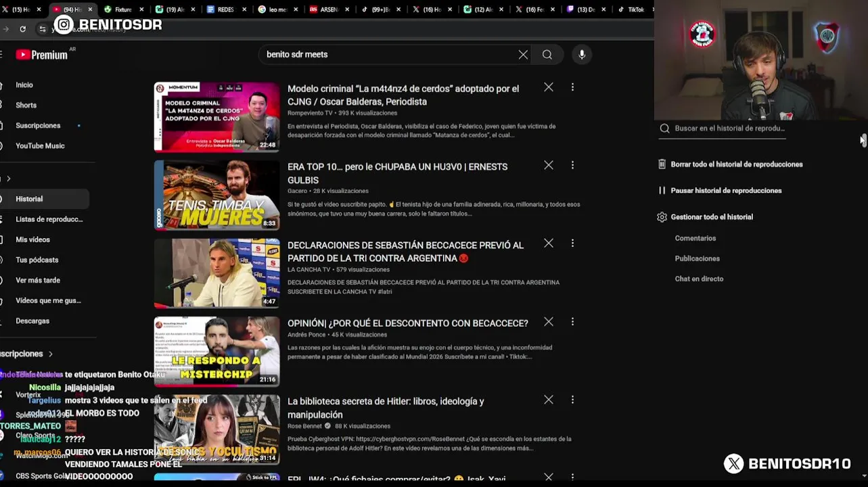The width and height of the screenshot is (868, 487).
Task: Close the '(94) Hi...' YouTube tab
Action: coord(90,9)
